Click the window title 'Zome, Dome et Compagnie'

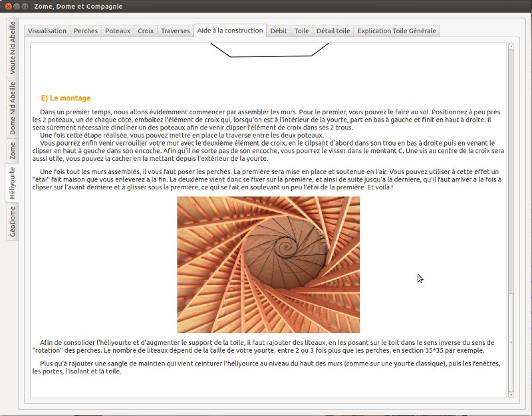click(x=78, y=7)
